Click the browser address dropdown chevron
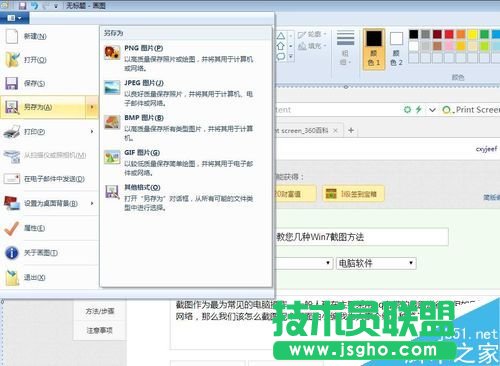 pos(432,110)
